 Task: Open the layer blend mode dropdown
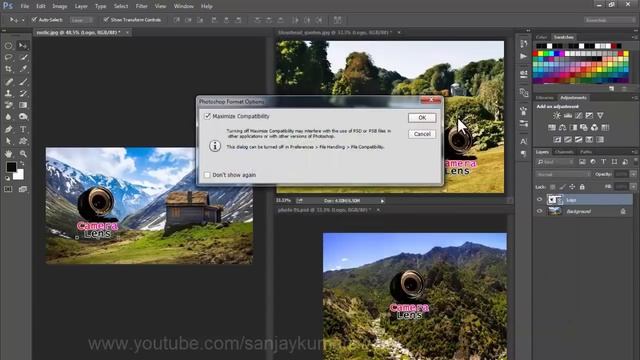click(x=563, y=174)
